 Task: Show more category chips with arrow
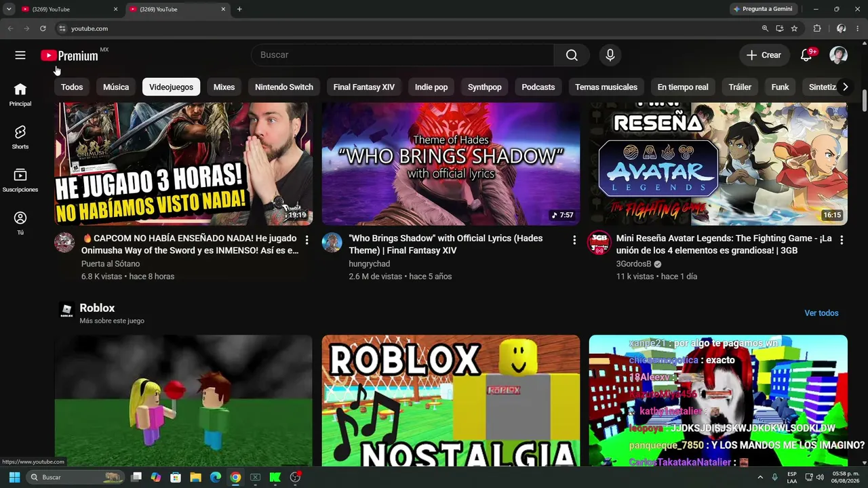[x=845, y=87]
